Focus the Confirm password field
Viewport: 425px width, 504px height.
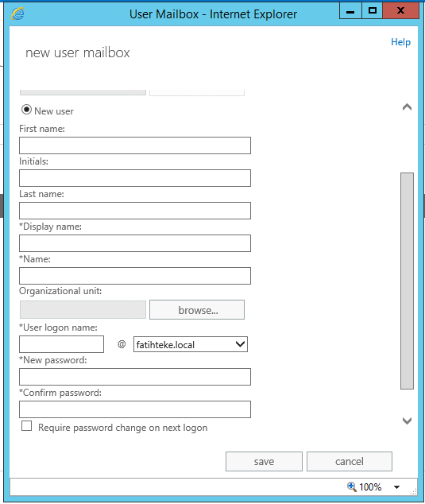coord(135,409)
